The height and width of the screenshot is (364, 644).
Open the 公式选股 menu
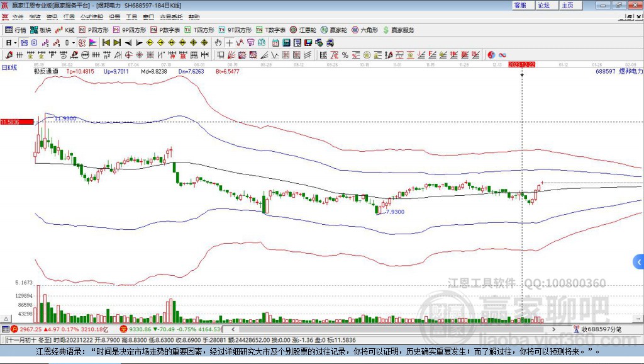click(92, 17)
